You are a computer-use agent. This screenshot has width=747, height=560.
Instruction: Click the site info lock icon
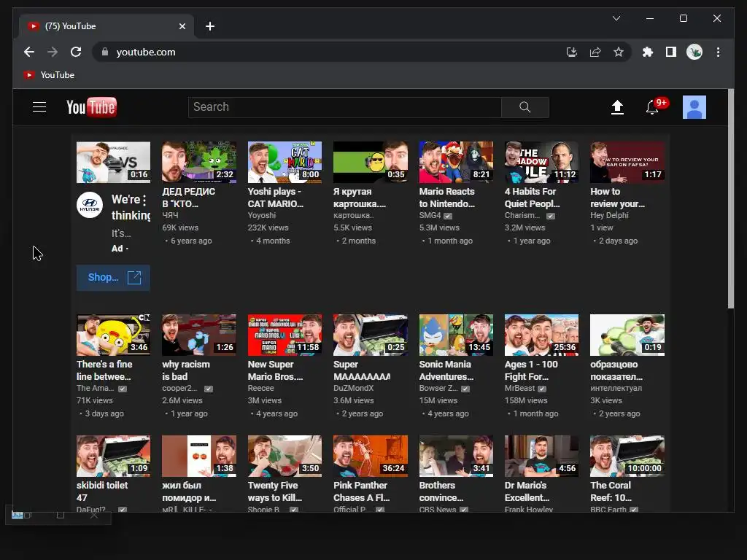(x=105, y=52)
